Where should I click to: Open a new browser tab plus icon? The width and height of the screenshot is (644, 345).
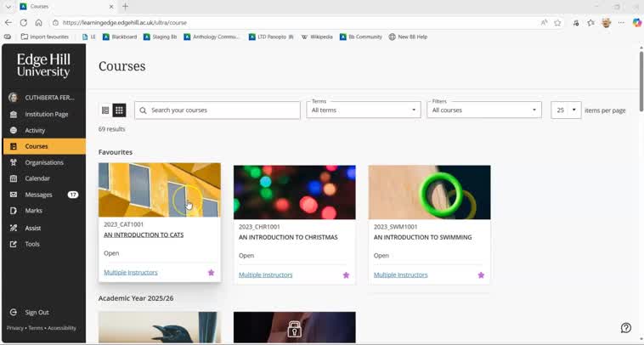click(x=125, y=6)
